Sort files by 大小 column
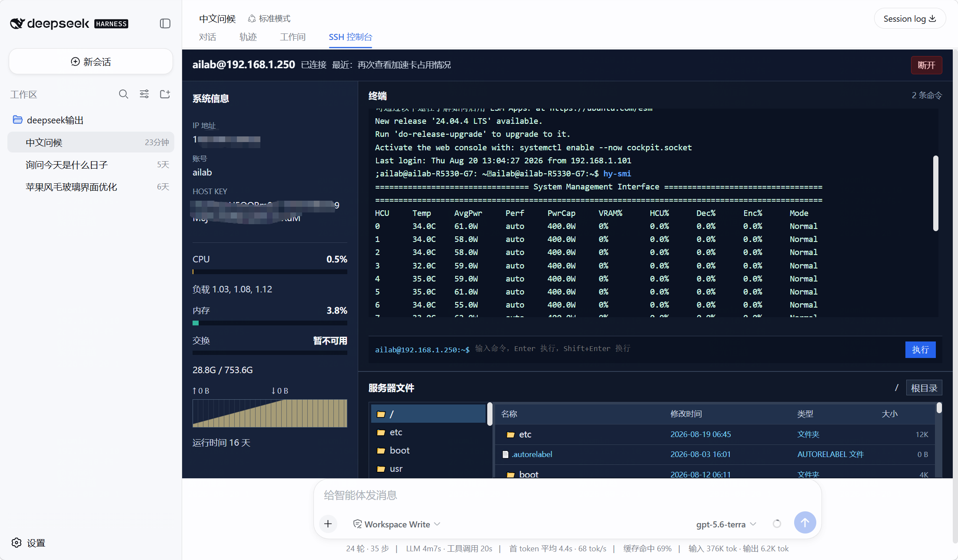 [889, 414]
